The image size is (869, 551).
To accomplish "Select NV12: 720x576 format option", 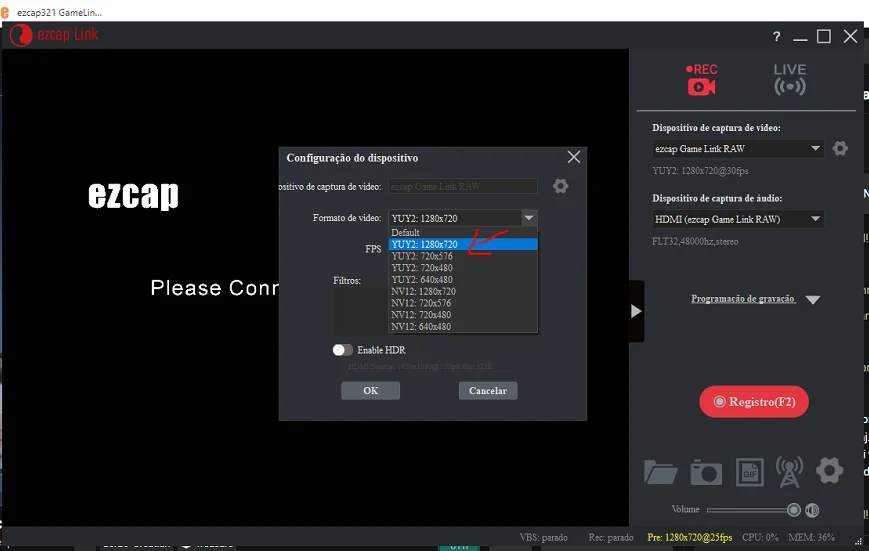I will point(463,303).
